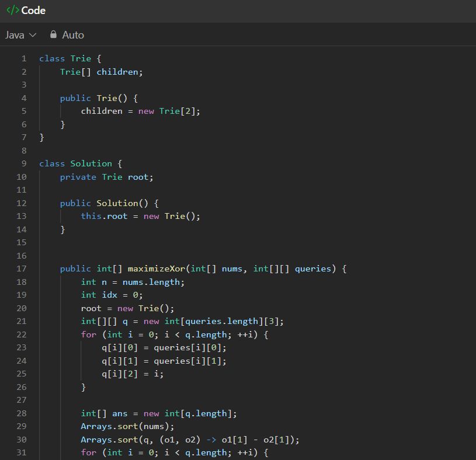
Task: Click line number 31 in the gutter
Action: coord(22,452)
